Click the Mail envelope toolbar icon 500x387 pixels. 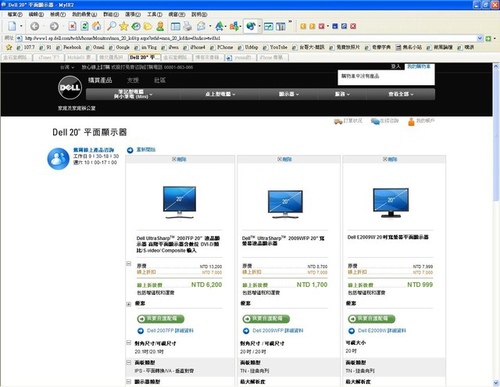[x=201, y=26]
